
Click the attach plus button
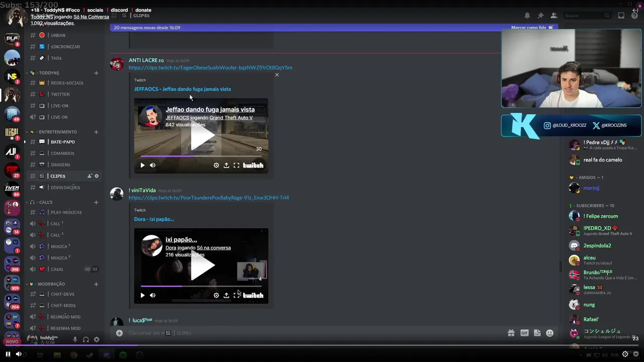point(119,333)
